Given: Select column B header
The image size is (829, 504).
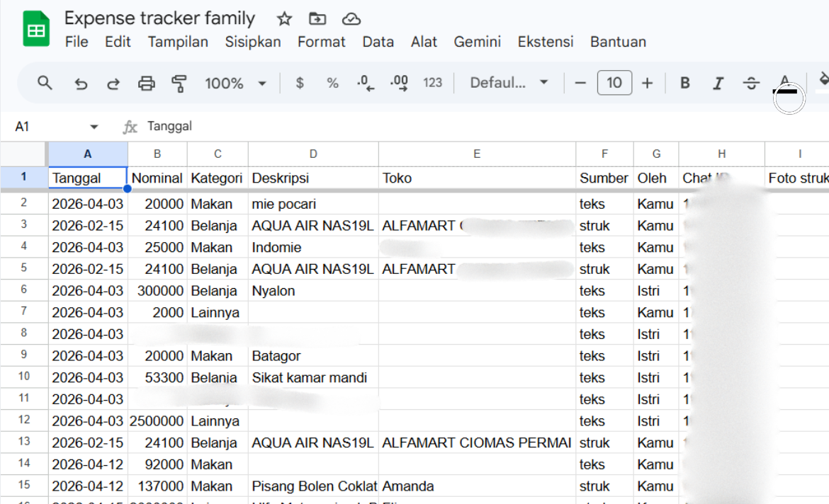Looking at the screenshot, I should [157, 154].
